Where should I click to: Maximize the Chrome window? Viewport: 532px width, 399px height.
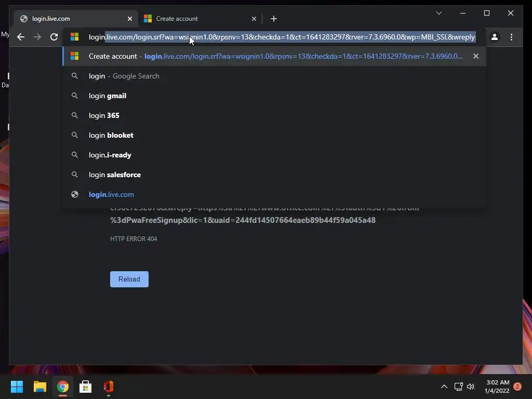click(x=486, y=13)
